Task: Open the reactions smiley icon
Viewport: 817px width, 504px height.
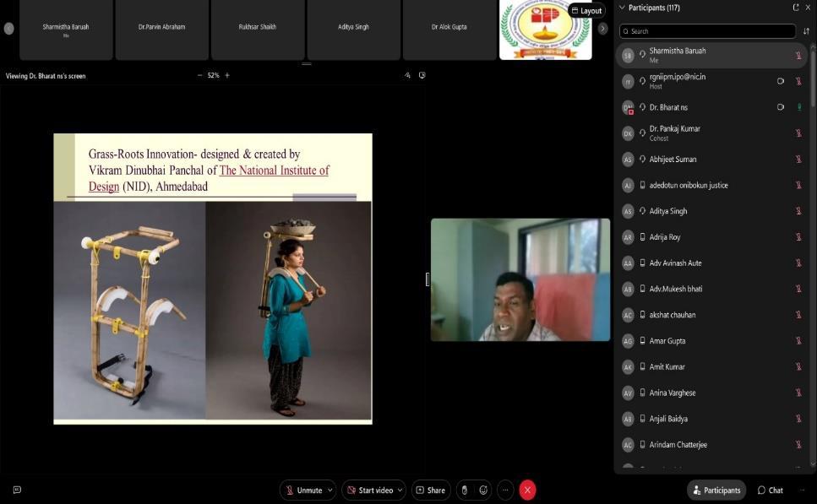Action: 483,490
